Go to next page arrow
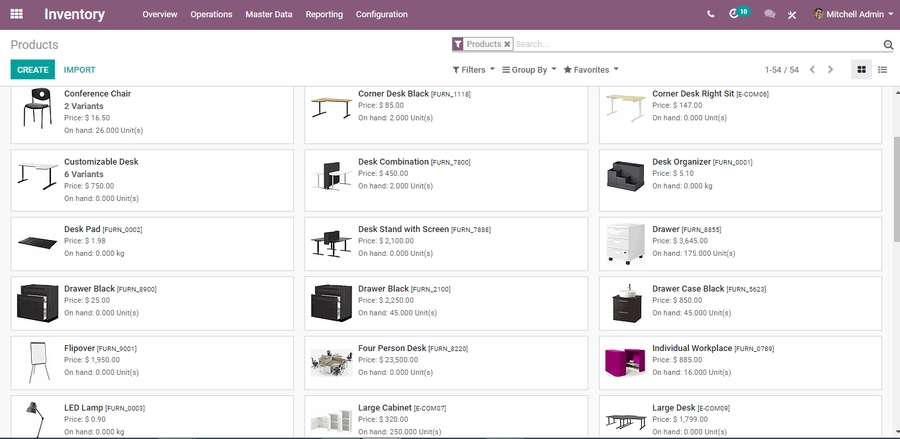900x439 pixels. (x=830, y=70)
